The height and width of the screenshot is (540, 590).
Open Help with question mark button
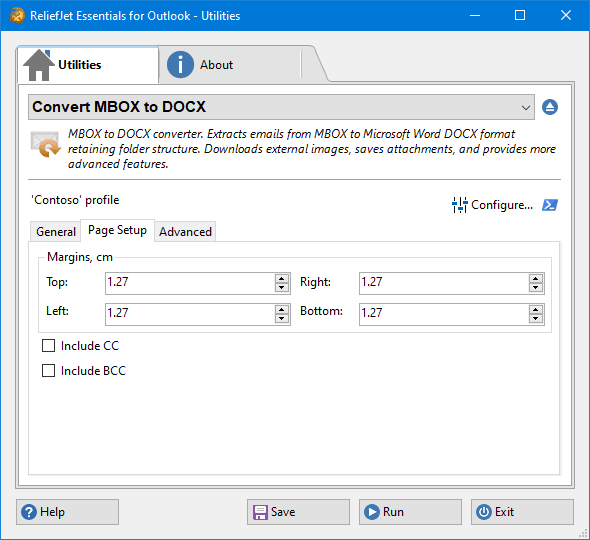point(67,512)
